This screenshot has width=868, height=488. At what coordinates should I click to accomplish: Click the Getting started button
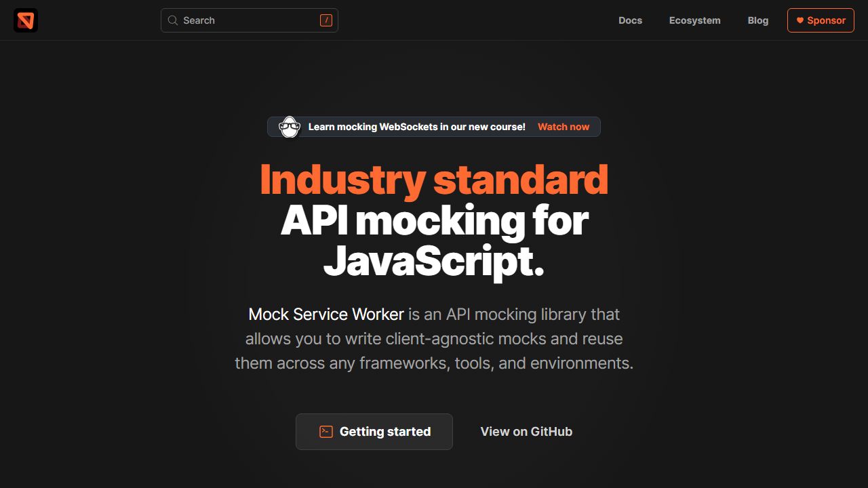click(374, 431)
